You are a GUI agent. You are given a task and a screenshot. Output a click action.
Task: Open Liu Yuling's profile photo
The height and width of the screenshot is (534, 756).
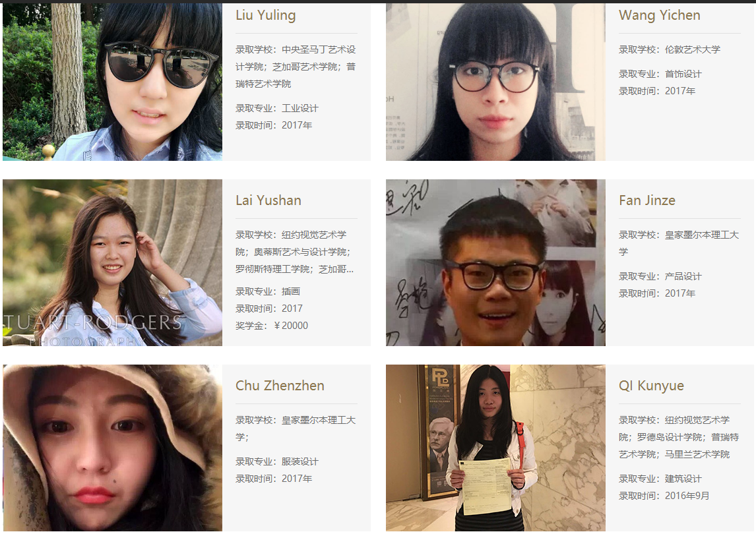(x=112, y=82)
